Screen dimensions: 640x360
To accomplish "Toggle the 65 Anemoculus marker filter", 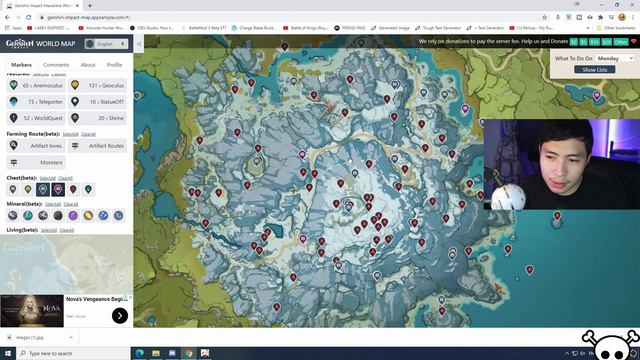I will (36, 86).
